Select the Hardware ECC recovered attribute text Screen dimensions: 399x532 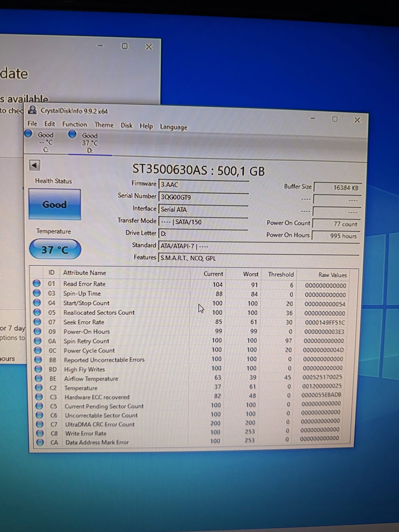[97, 397]
